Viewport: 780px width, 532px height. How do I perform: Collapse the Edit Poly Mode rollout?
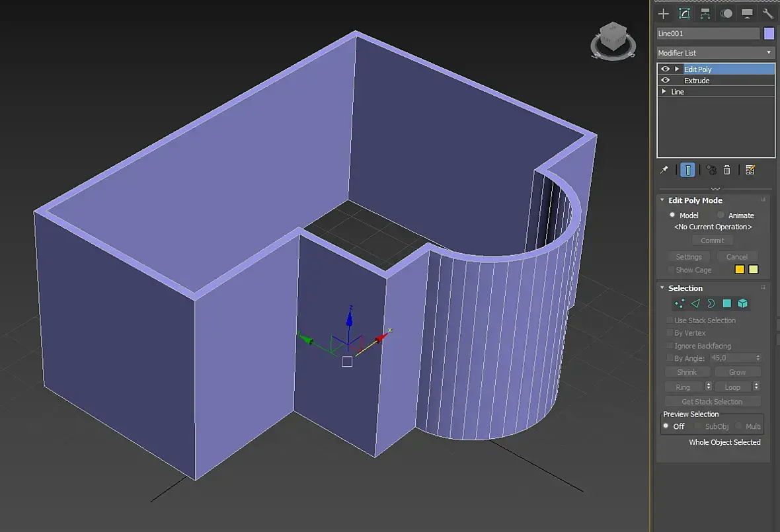click(x=662, y=200)
